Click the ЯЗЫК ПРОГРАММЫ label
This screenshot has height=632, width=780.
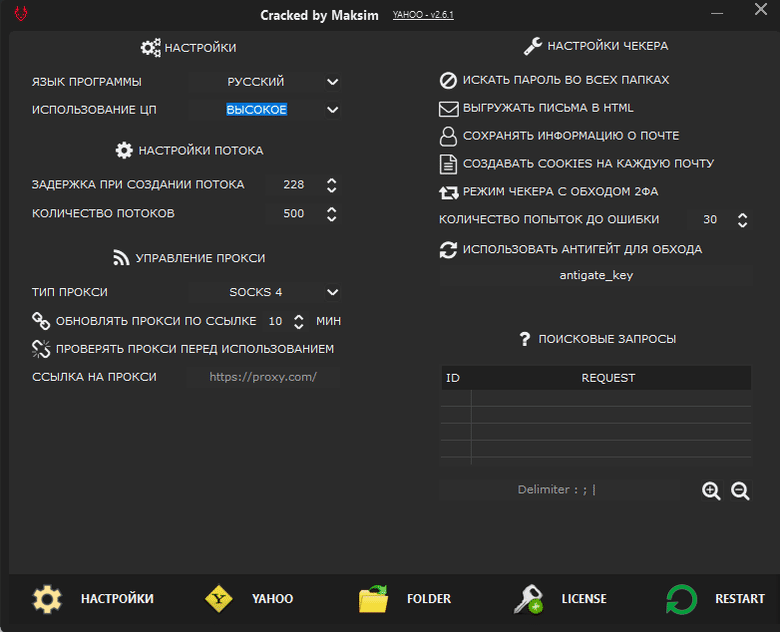click(87, 82)
